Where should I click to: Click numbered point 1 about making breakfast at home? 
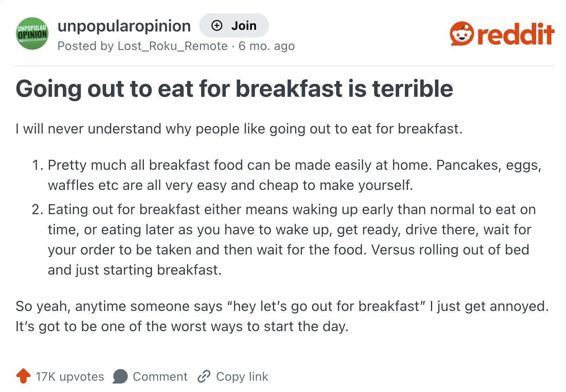[282, 175]
